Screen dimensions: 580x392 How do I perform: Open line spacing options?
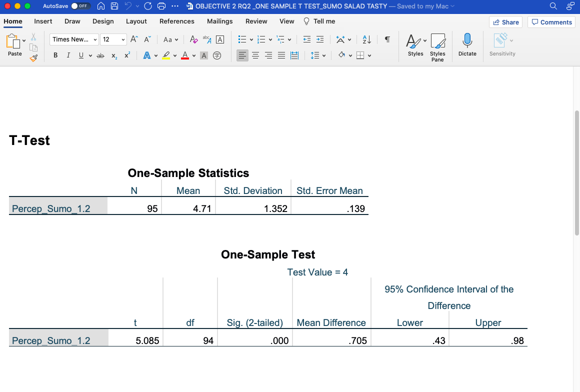pos(317,55)
